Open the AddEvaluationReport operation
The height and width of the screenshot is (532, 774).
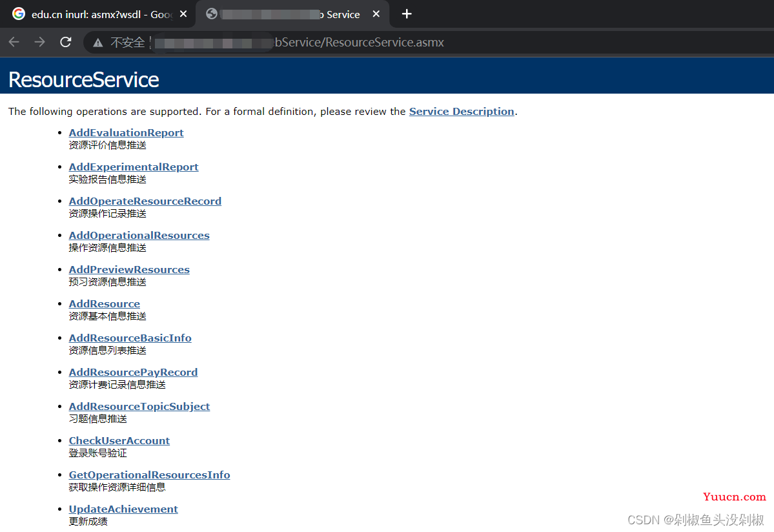(127, 133)
